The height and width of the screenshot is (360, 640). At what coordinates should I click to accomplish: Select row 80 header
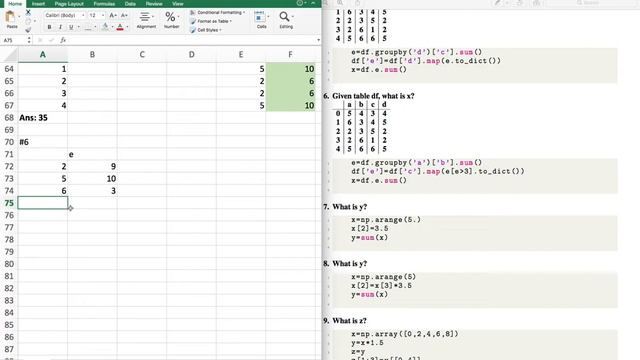[9, 264]
